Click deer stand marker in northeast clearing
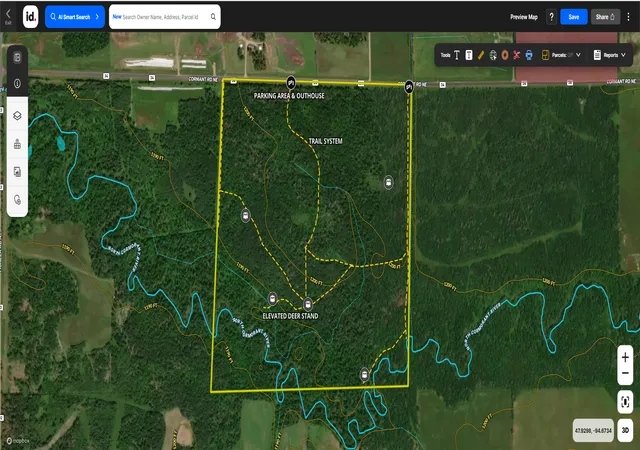 click(389, 182)
